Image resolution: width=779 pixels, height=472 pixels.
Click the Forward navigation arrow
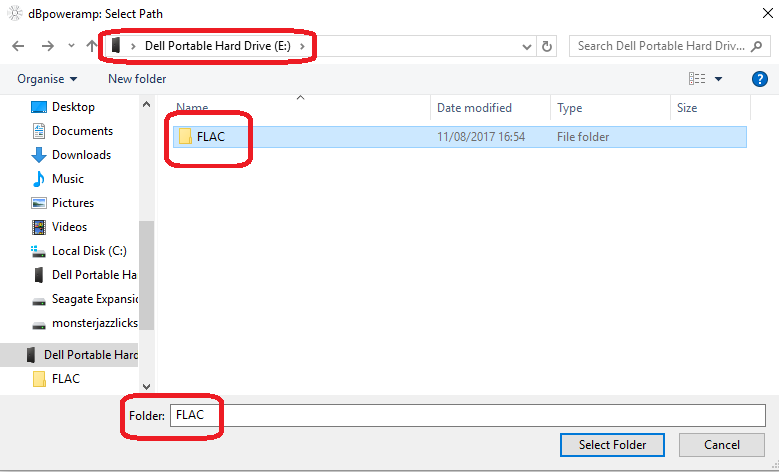[47, 46]
